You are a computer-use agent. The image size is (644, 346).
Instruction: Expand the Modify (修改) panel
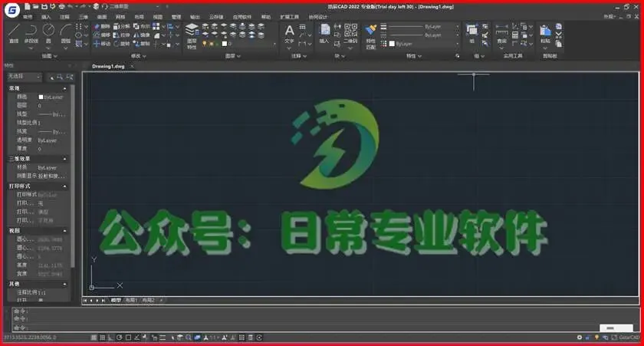(139, 56)
